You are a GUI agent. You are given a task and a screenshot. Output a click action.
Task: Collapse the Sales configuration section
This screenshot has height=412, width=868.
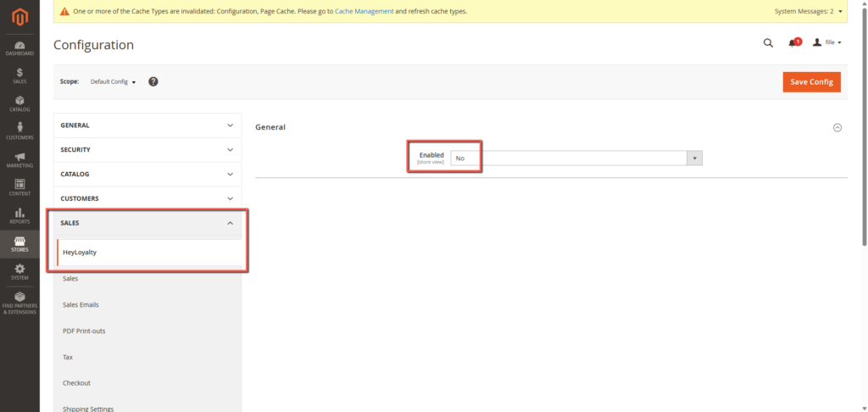(147, 223)
